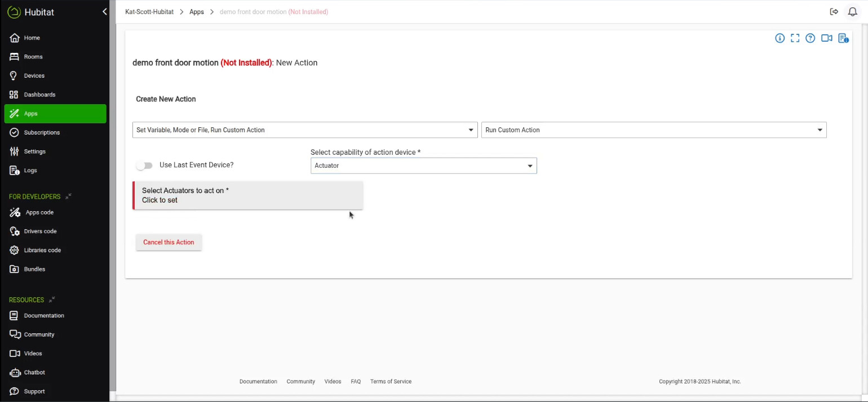Click the Hubitat brand name text
Screen dimensions: 868x402
pyautogui.click(x=39, y=12)
